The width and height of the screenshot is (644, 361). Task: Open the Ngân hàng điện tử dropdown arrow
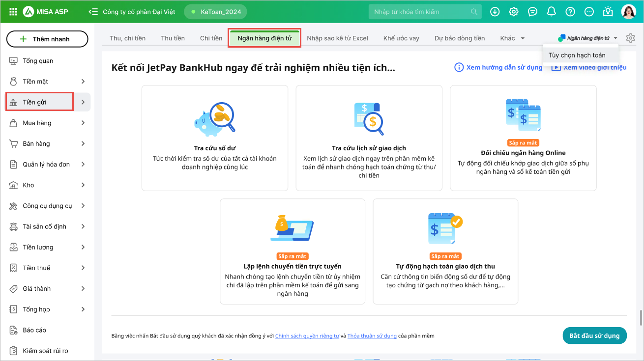click(615, 38)
